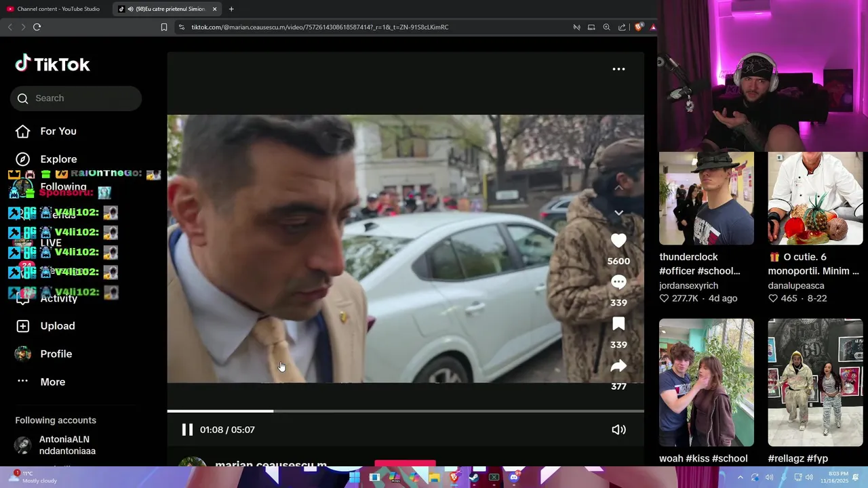Image resolution: width=868 pixels, height=488 pixels.
Task: Mute the video with speaker icon
Action: tap(618, 430)
